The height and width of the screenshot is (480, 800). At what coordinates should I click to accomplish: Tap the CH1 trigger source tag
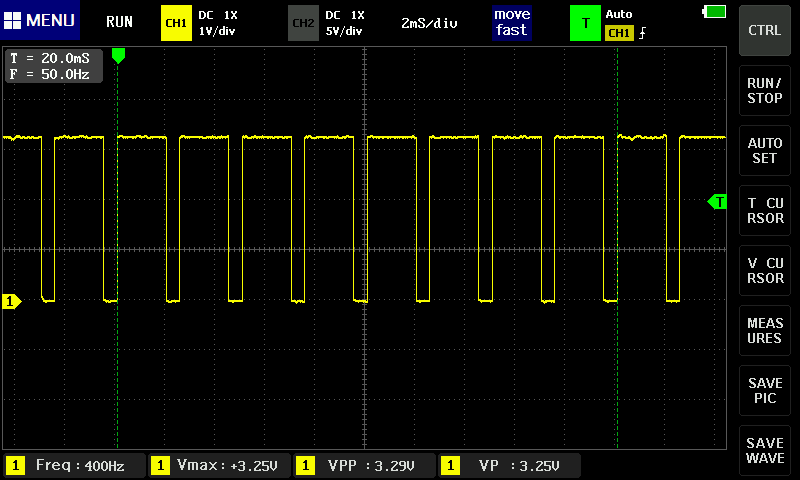click(619, 33)
